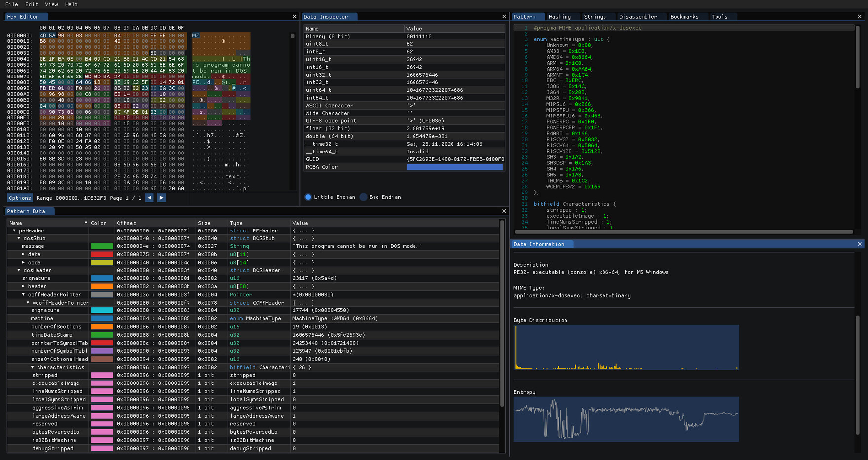Switch to the Hashing tab
This screenshot has height=460, width=868.
560,17
